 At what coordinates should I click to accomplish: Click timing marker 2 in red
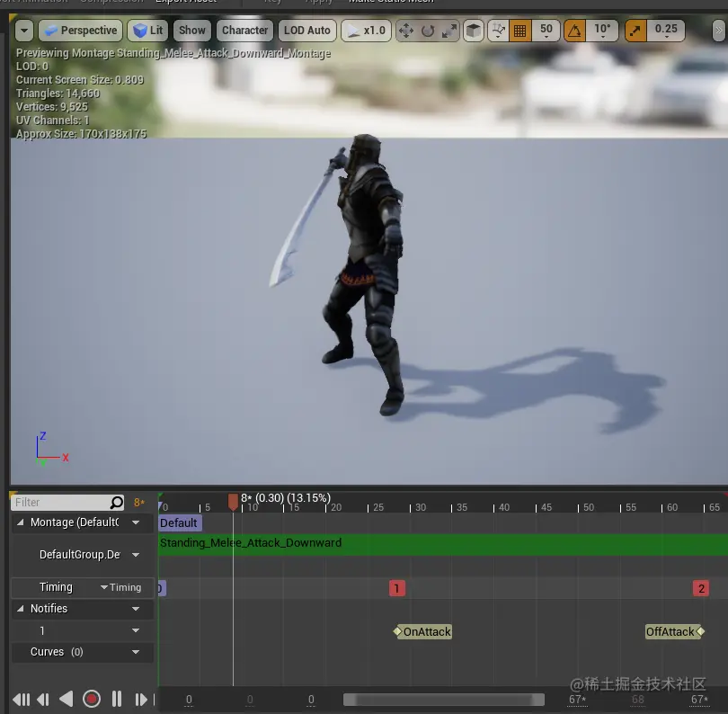click(701, 589)
